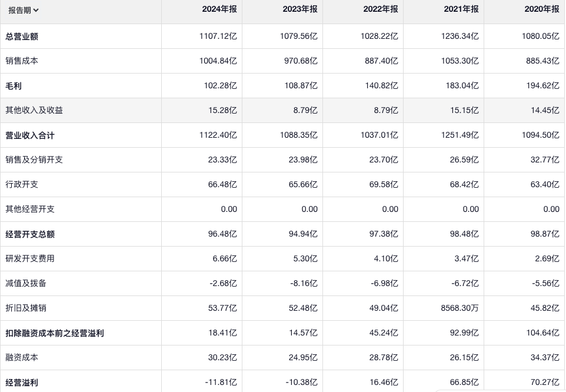Screen dimensions: 566x392
Task: Click the 总营业额 row label
Action: pos(22,36)
